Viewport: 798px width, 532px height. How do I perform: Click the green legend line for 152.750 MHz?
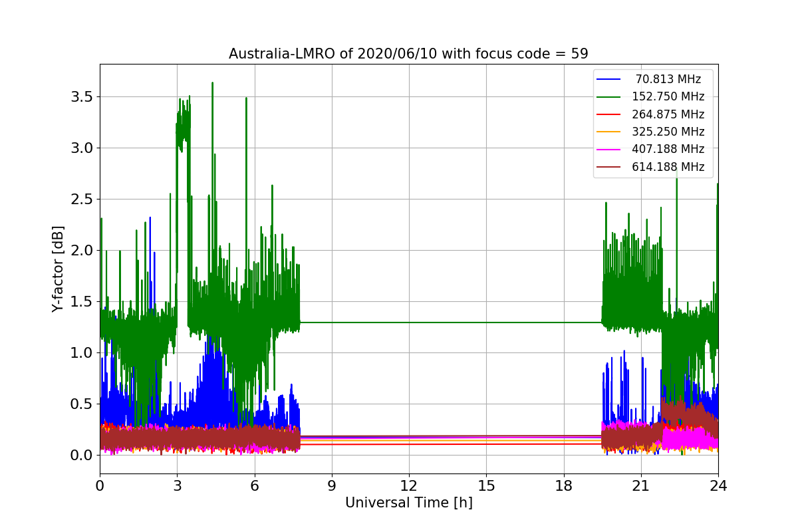[608, 97]
